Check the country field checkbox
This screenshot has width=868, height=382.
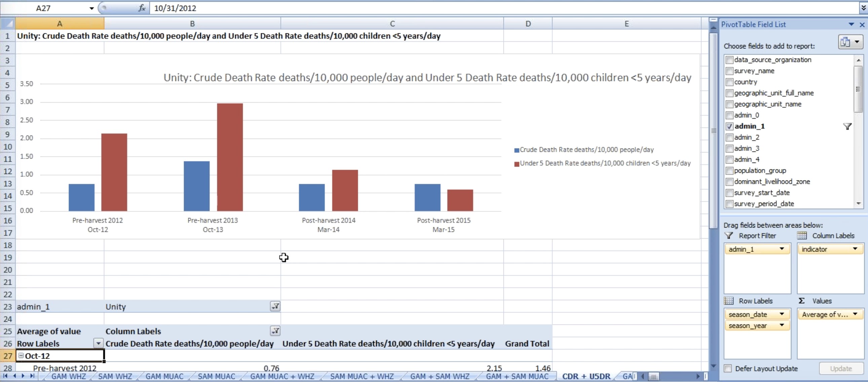point(729,82)
